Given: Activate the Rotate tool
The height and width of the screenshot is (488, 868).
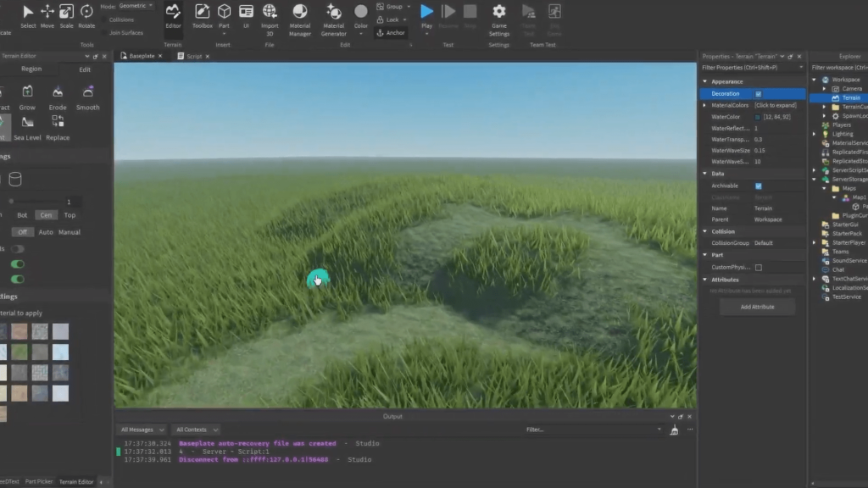Looking at the screenshot, I should (x=86, y=16).
